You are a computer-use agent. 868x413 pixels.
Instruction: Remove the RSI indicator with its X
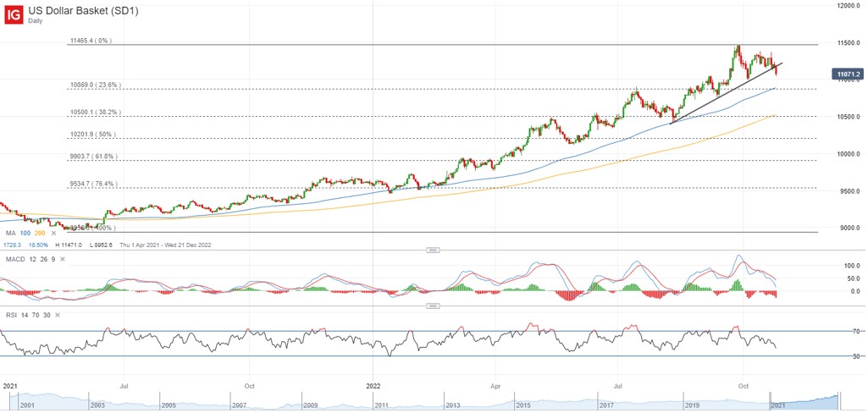click(58, 315)
